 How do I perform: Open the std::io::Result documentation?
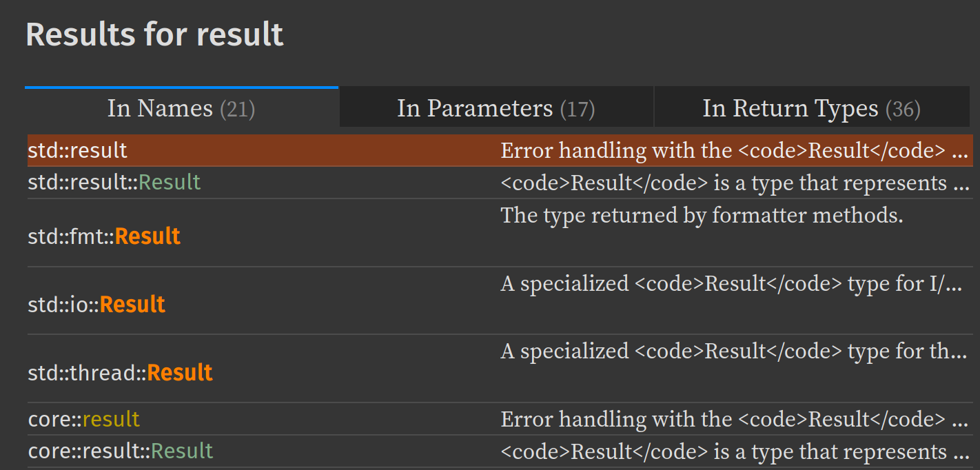click(96, 304)
